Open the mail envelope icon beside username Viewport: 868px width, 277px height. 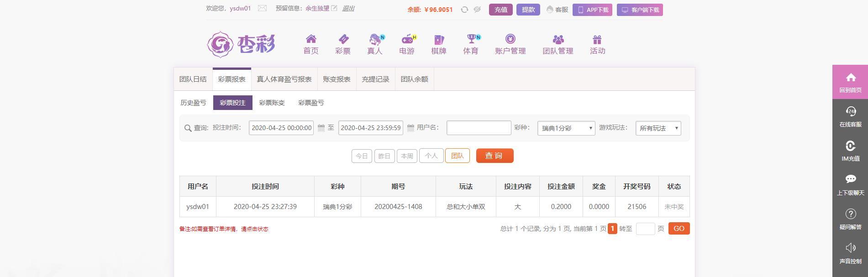coord(262,8)
